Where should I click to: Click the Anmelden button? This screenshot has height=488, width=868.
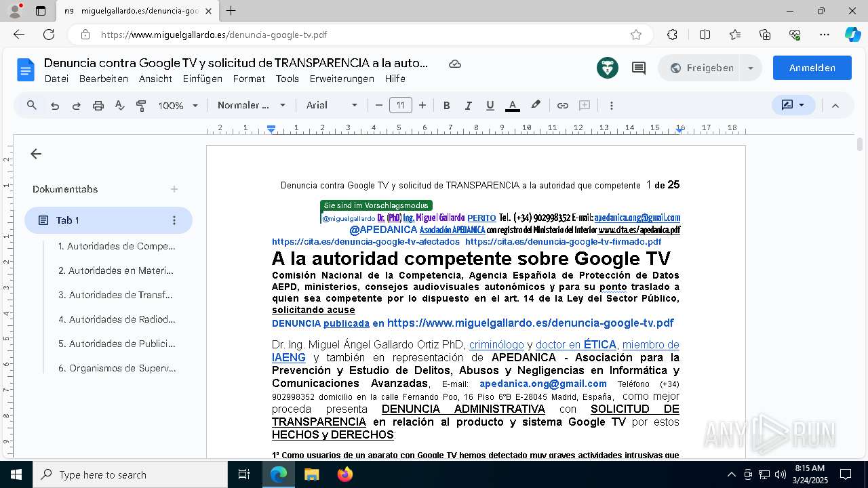click(x=812, y=68)
